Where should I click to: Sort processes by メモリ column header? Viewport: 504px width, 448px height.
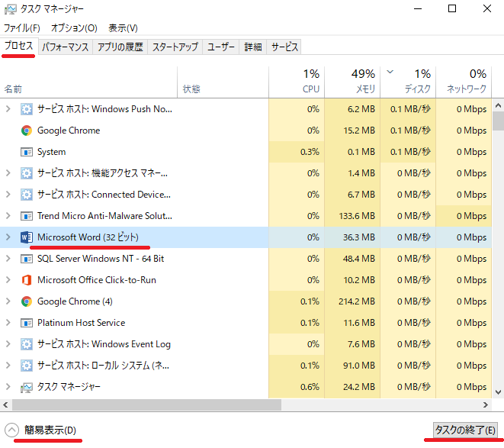[x=352, y=82]
